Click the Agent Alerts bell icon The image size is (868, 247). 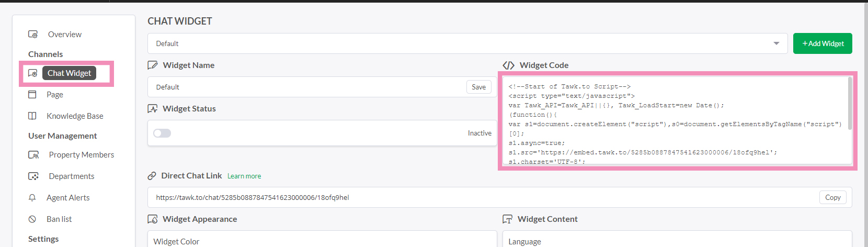click(x=32, y=198)
